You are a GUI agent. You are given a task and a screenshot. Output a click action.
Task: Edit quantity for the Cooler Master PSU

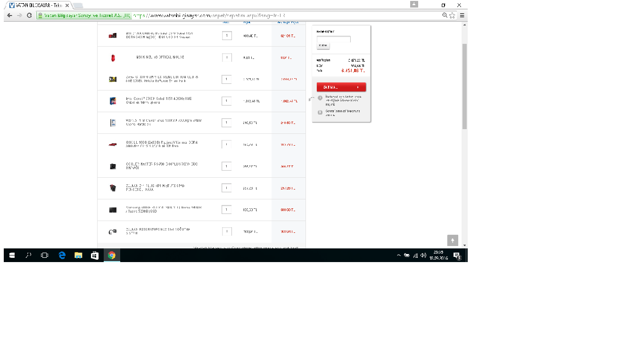(227, 166)
